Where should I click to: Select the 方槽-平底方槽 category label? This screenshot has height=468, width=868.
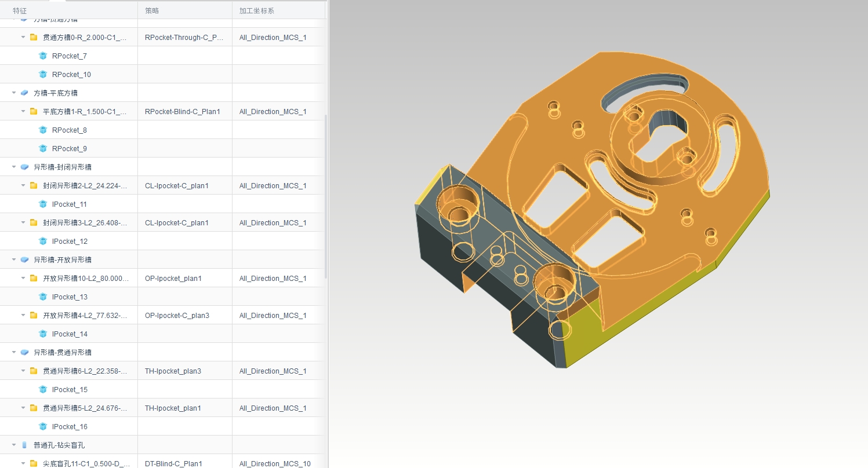click(56, 93)
